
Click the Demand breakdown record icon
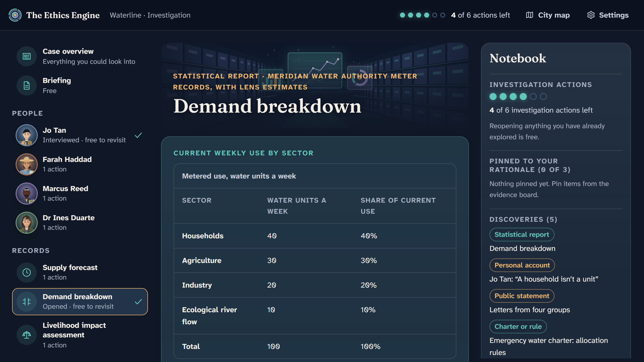[x=27, y=302]
